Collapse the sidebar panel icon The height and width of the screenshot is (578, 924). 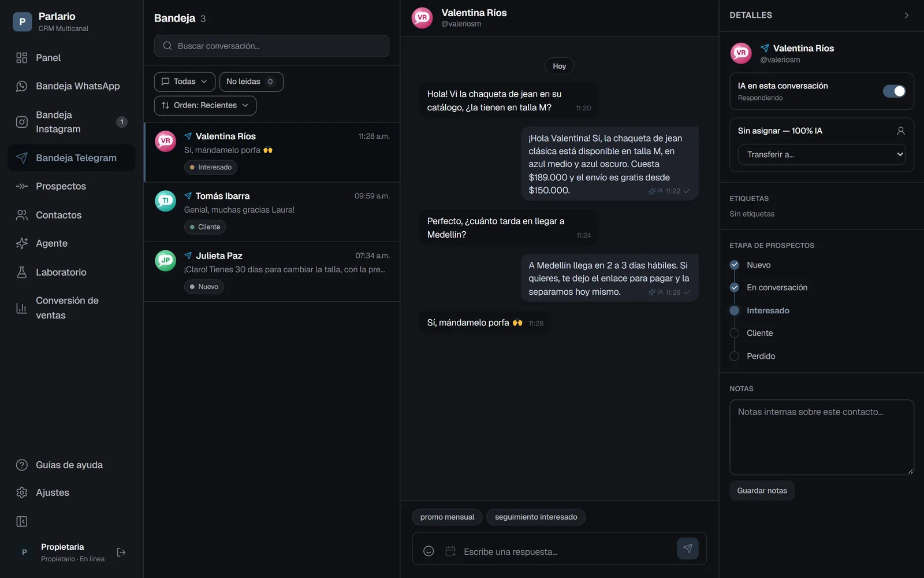click(x=22, y=521)
